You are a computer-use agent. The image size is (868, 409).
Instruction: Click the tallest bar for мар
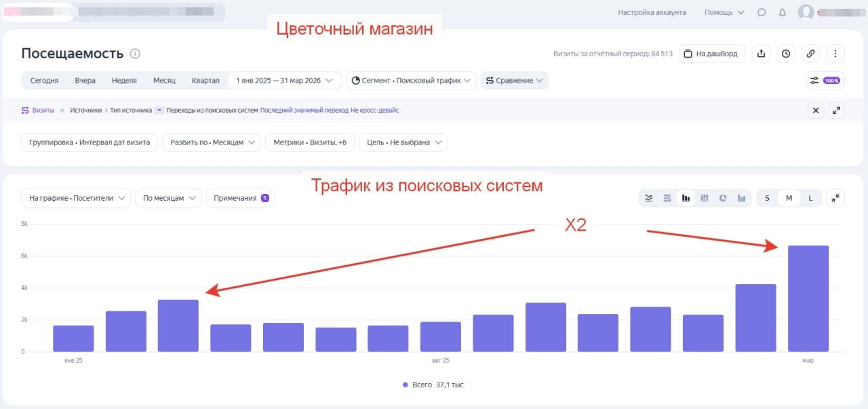808,298
